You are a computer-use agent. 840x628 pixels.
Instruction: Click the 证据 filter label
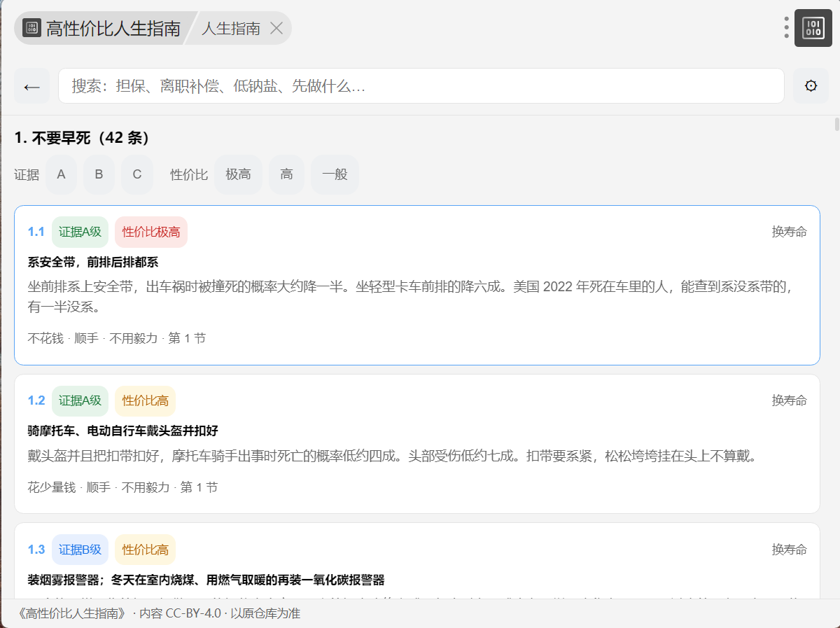(x=27, y=174)
